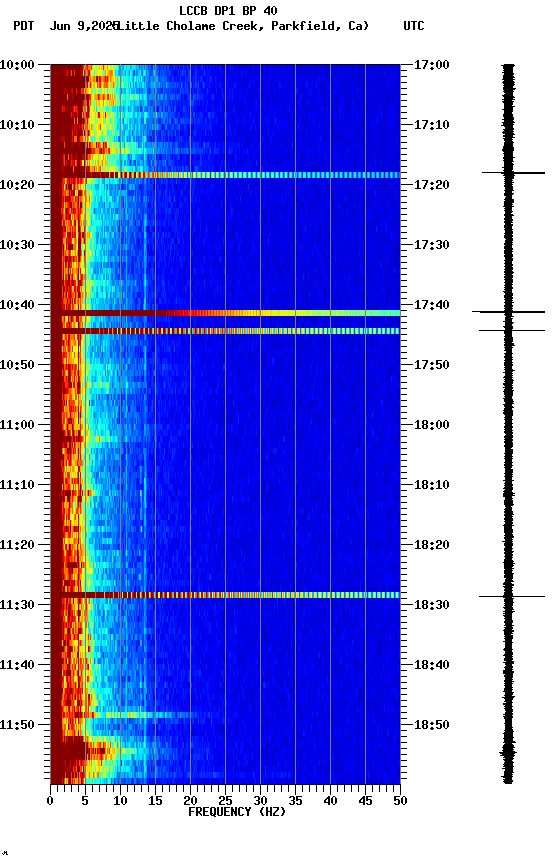Click the '17:30' UTC time label
This screenshot has width=552, height=864.
click(432, 245)
